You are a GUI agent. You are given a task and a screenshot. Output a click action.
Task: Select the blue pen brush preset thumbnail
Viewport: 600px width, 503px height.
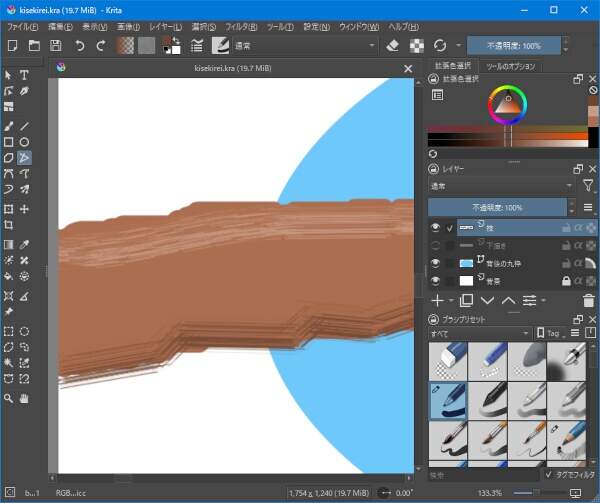(x=447, y=400)
